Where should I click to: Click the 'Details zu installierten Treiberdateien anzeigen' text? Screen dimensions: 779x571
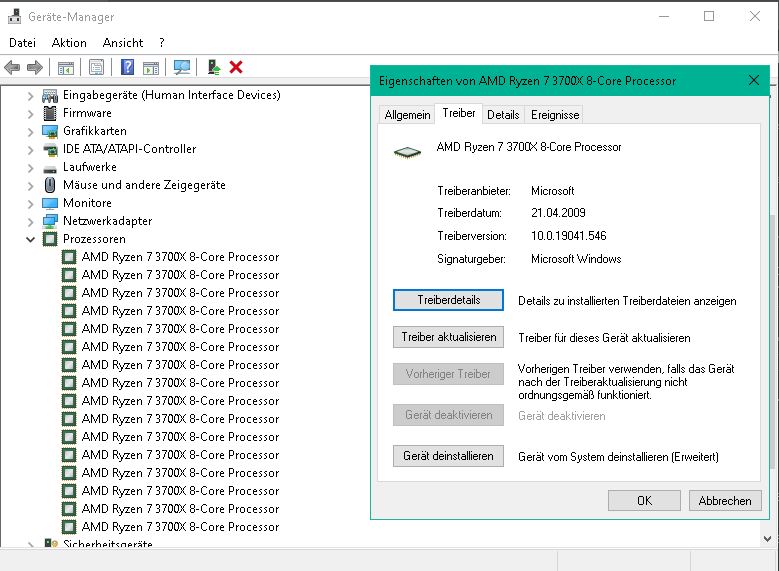627,301
